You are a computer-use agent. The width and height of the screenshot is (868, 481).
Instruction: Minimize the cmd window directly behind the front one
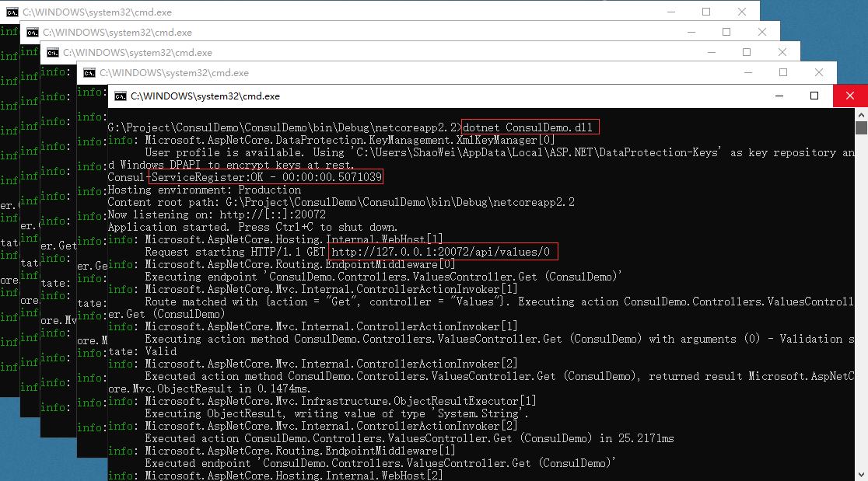[745, 72]
